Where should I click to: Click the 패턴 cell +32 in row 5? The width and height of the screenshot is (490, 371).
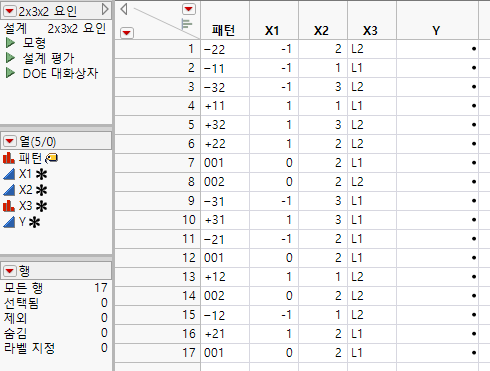tap(225, 125)
